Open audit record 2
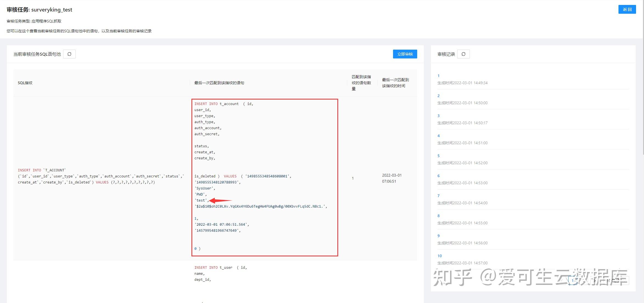Viewport: 644px width, 303px height. (x=439, y=95)
